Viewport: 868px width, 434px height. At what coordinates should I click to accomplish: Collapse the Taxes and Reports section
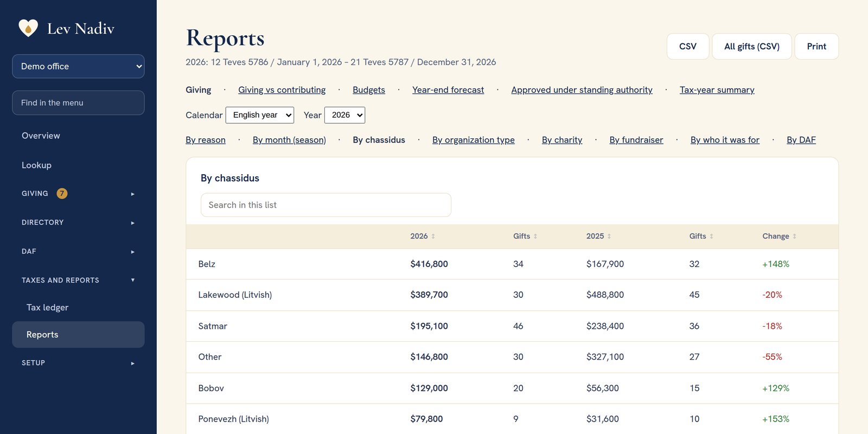tap(78, 280)
